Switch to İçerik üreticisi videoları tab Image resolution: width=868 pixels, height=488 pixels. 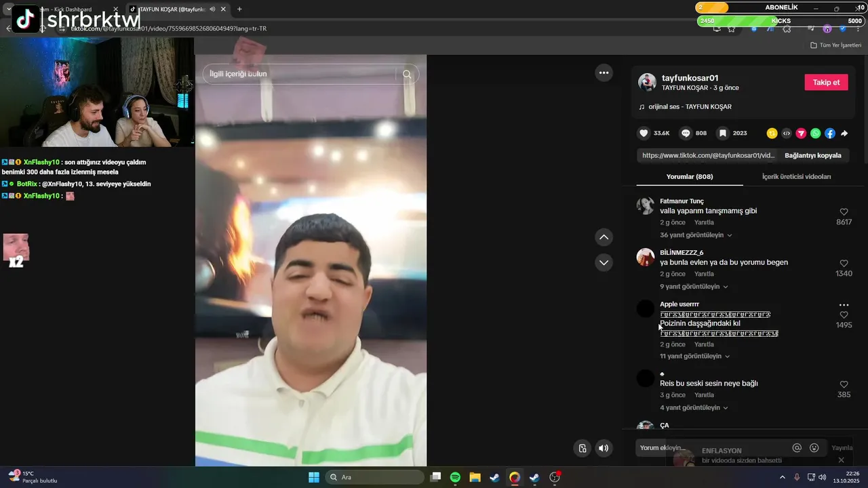796,176
